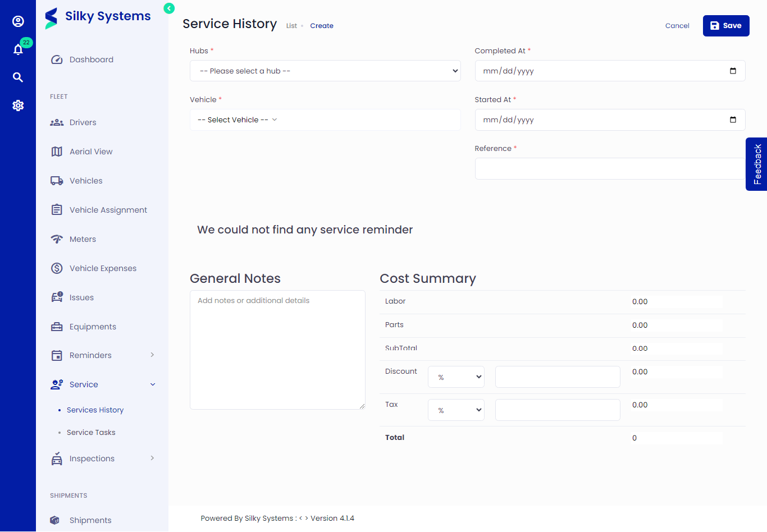Image resolution: width=767 pixels, height=532 pixels.
Task: Click the Cancel link near Save
Action: [677, 26]
